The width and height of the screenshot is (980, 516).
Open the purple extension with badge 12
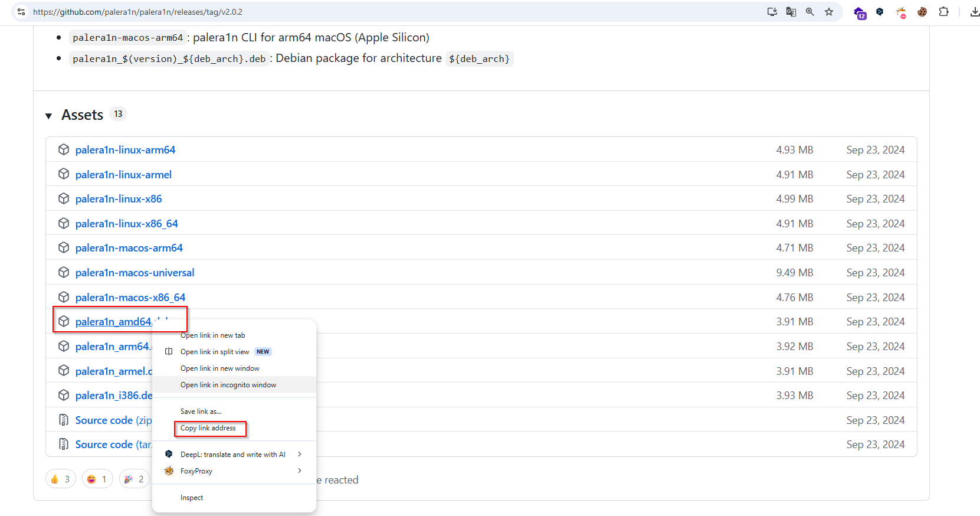(860, 12)
